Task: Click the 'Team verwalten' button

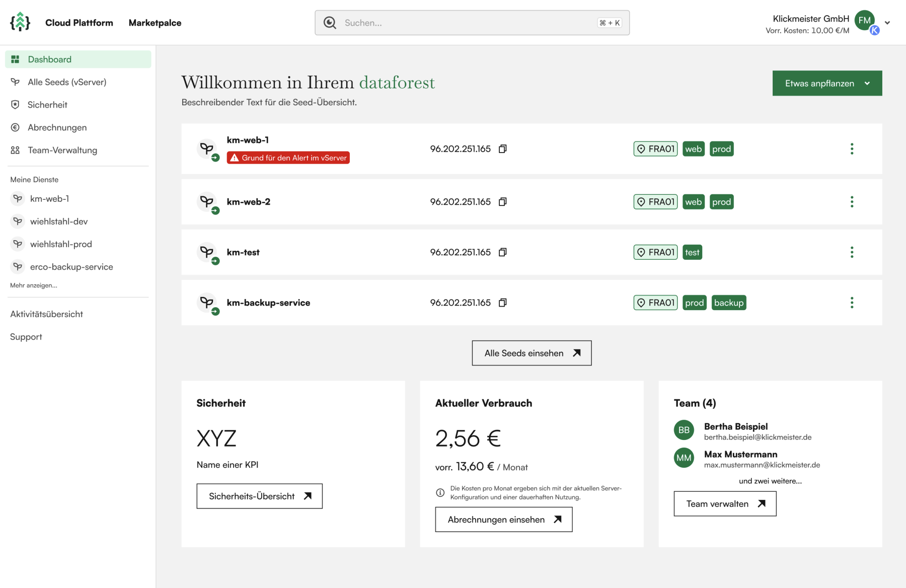Action: (725, 504)
